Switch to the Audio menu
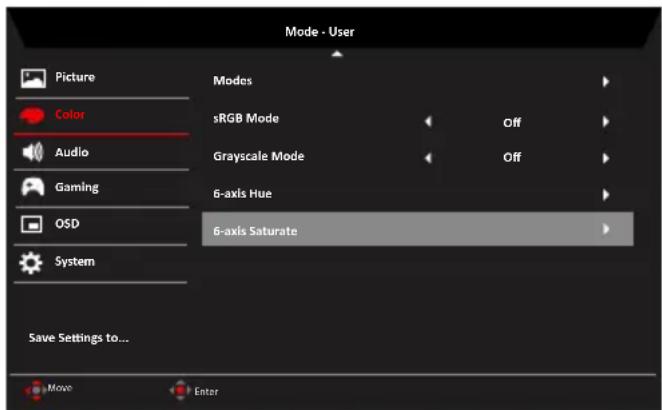The image size is (662, 410). click(x=72, y=152)
